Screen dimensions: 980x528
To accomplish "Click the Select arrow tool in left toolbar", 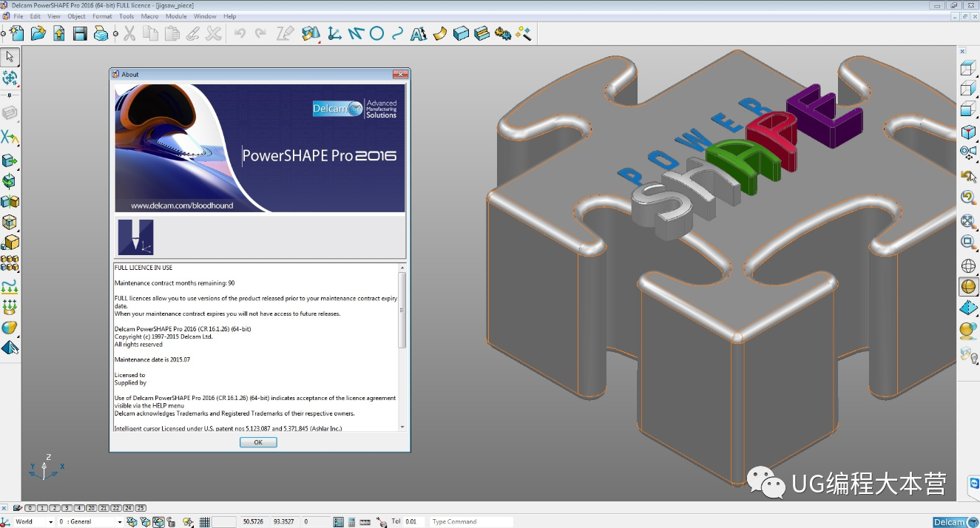I will 10,56.
